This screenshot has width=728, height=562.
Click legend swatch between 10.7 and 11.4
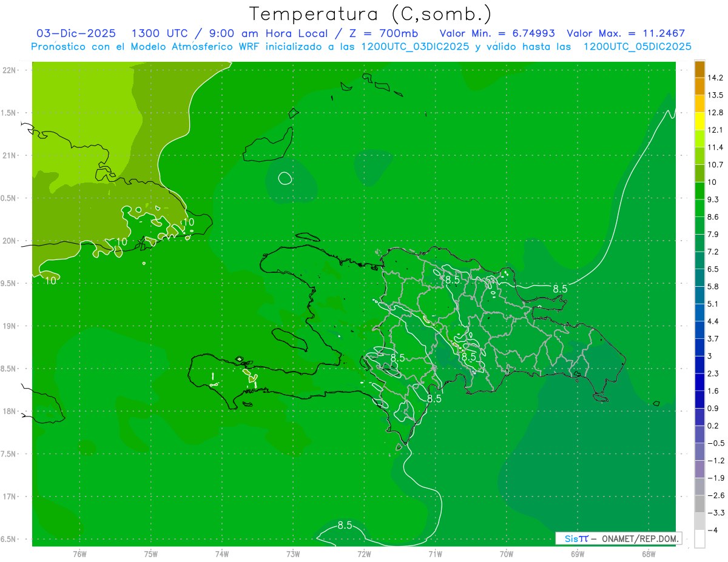[x=699, y=156]
